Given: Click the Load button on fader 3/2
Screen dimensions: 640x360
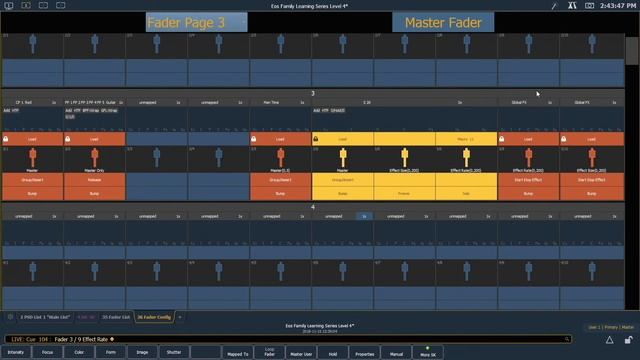Looking at the screenshot, I should (95, 139).
